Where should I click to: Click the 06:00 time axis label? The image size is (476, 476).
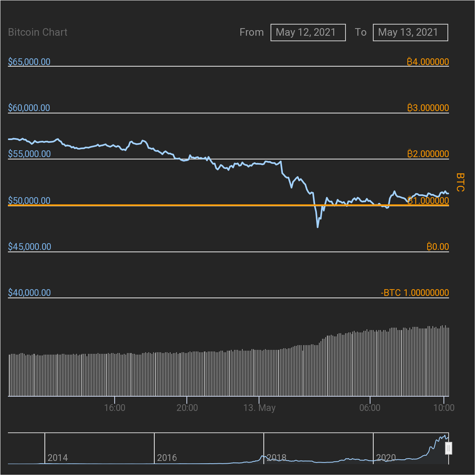click(x=370, y=408)
